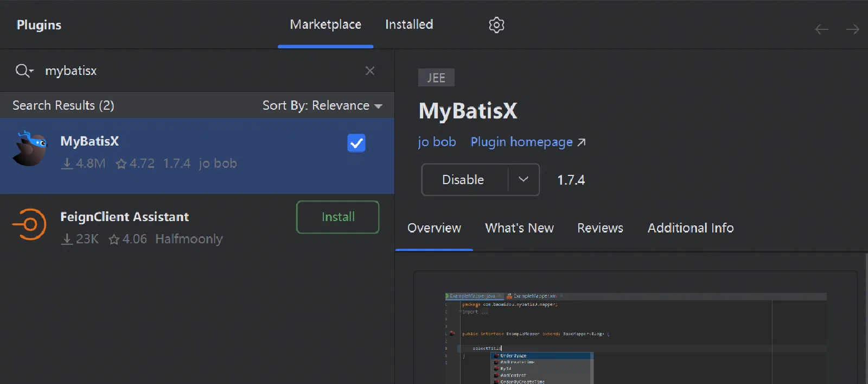868x384 pixels.
Task: Click the FeignClient Assistant orange logo
Action: 29,224
